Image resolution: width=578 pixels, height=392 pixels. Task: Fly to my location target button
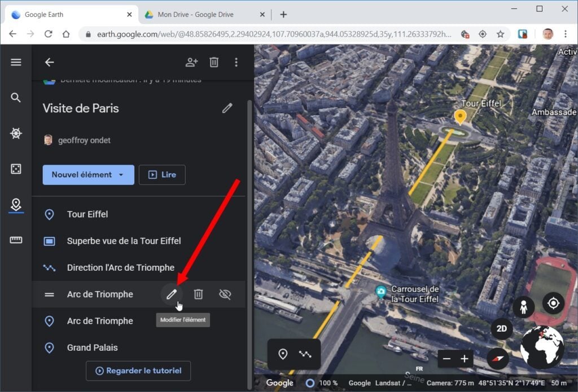553,303
